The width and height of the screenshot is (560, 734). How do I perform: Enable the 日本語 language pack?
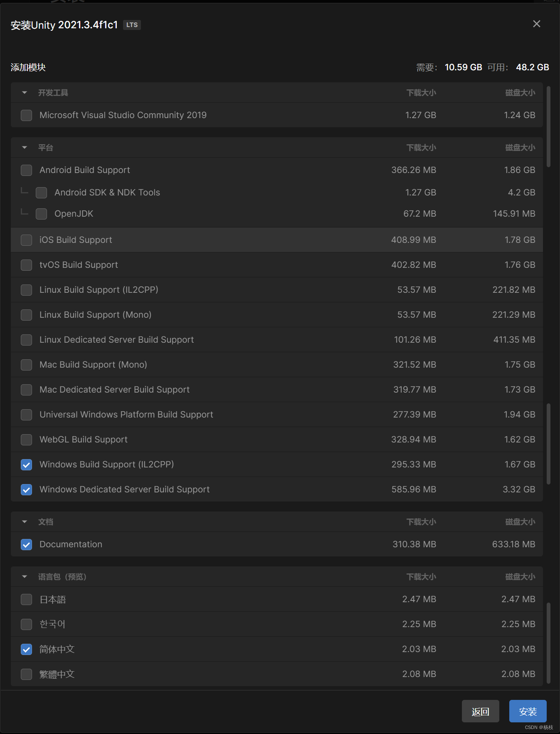pos(27,599)
